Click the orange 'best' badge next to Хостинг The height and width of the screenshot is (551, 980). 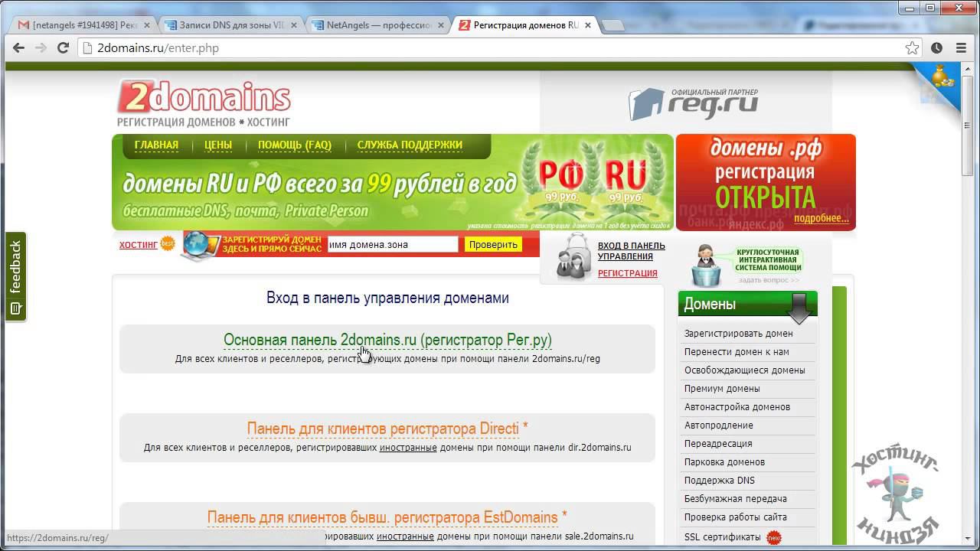click(168, 244)
